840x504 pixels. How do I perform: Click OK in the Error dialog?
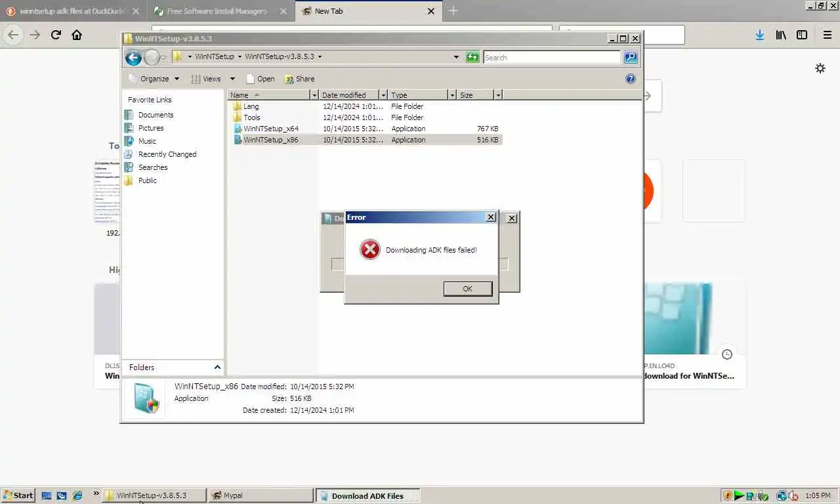pyautogui.click(x=467, y=289)
